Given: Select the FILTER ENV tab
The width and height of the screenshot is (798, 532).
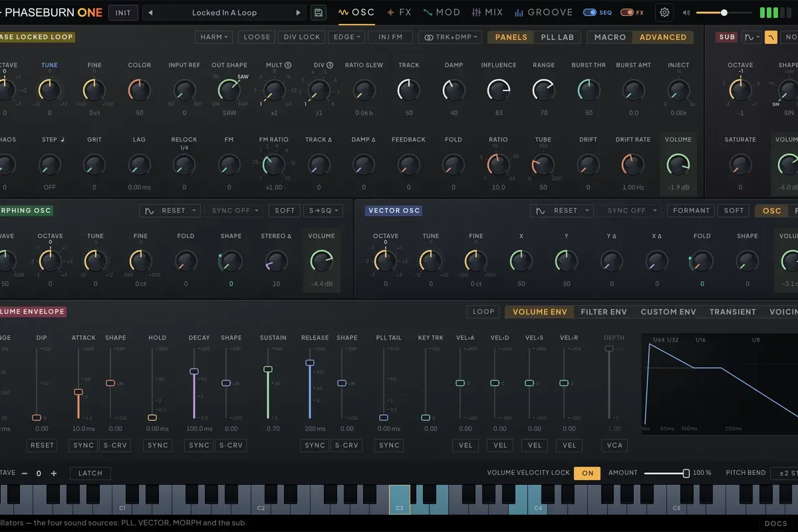Looking at the screenshot, I should pos(604,312).
